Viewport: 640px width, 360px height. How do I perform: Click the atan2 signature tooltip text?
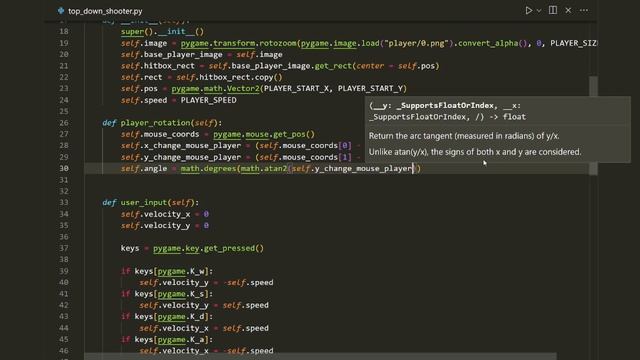tap(447, 111)
